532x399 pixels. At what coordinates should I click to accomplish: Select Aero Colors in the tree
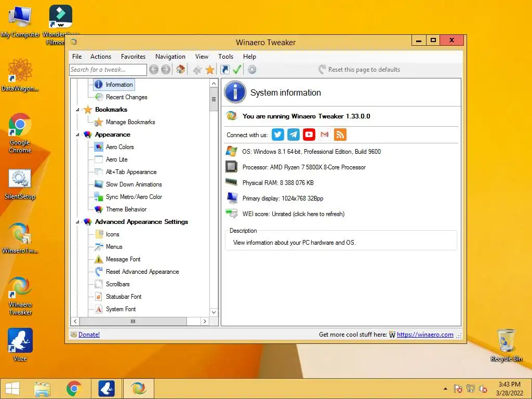pos(120,147)
